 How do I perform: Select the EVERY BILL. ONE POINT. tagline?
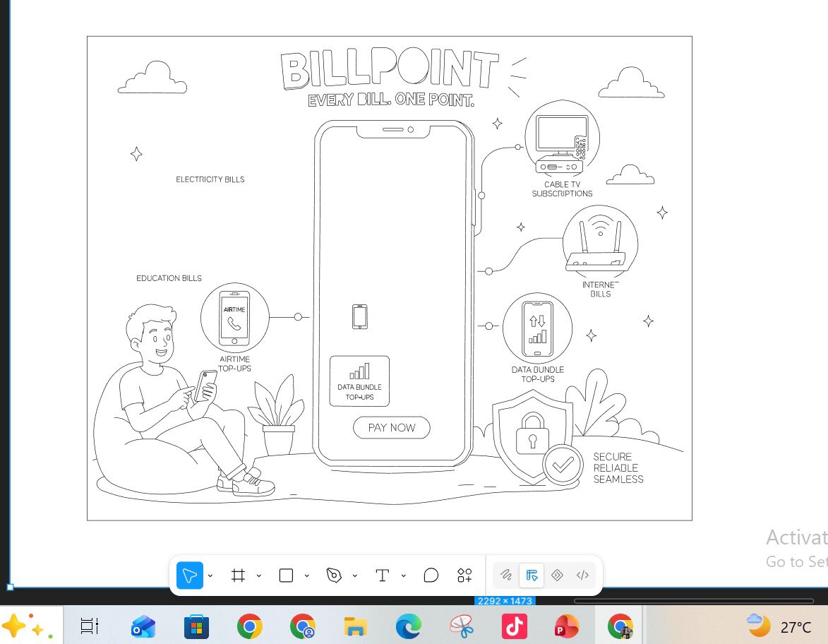coord(391,100)
